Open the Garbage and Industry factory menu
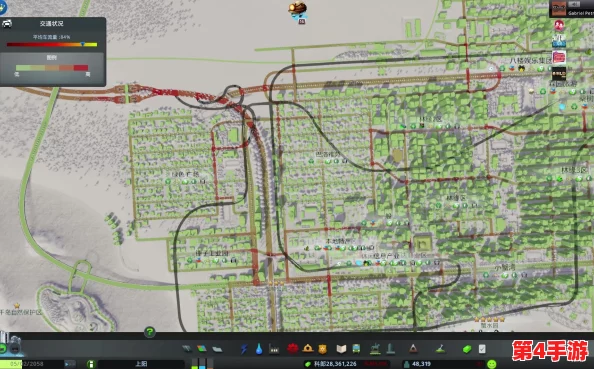Screen dimensions: 594x369 coord(274,349)
